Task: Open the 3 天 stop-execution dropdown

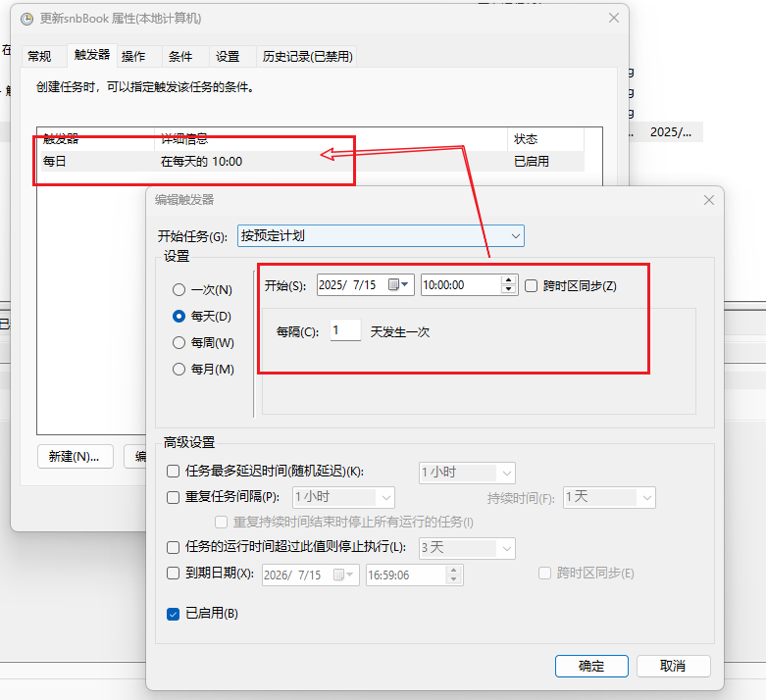Action: coord(505,548)
